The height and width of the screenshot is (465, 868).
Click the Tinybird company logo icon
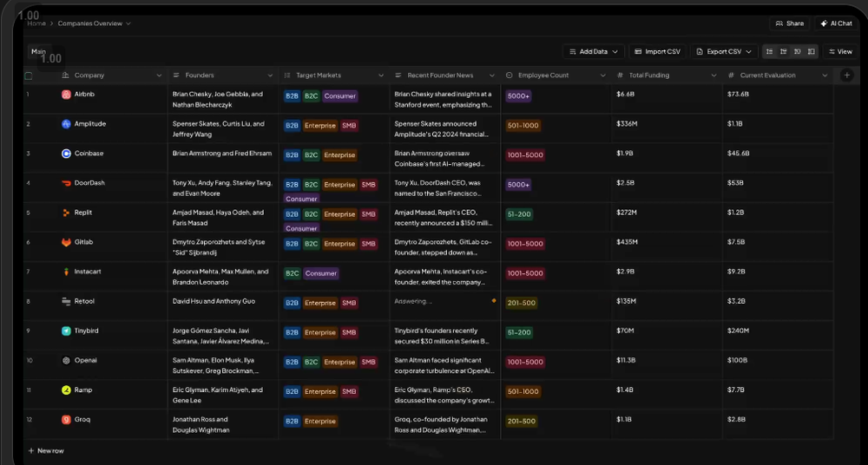click(x=66, y=331)
